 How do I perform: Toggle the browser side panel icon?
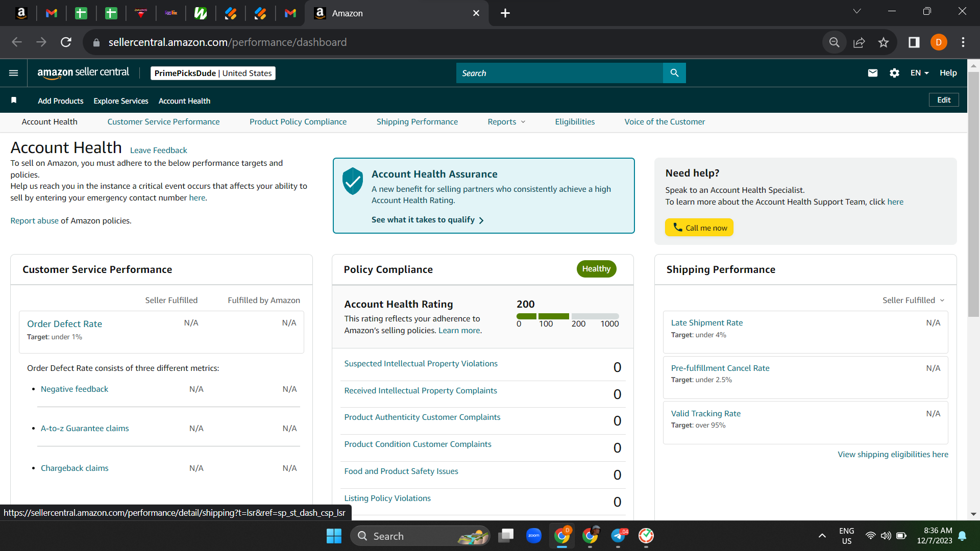pyautogui.click(x=914, y=42)
